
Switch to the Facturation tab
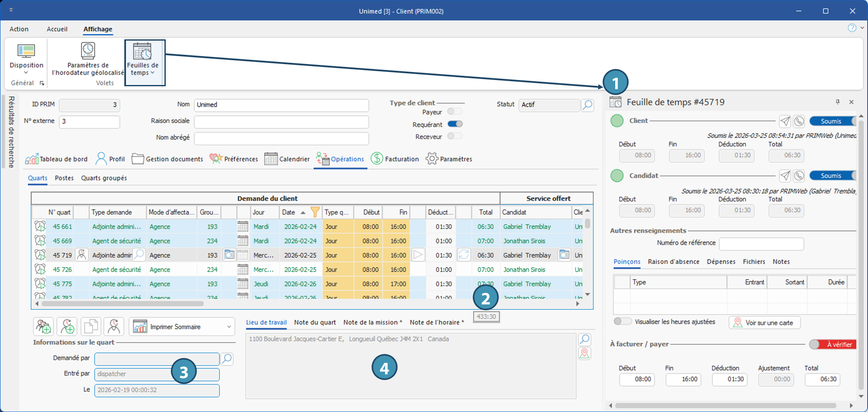(395, 159)
